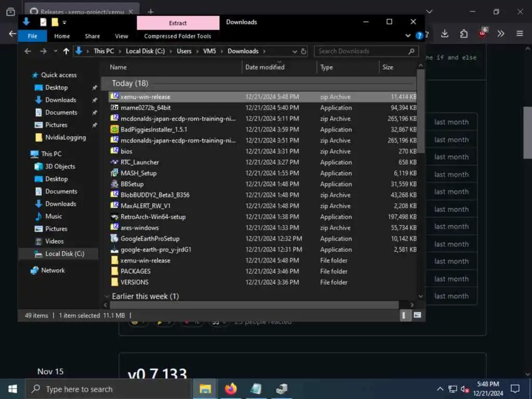Click the Extract contextual tab
532x399 pixels.
pos(178,23)
